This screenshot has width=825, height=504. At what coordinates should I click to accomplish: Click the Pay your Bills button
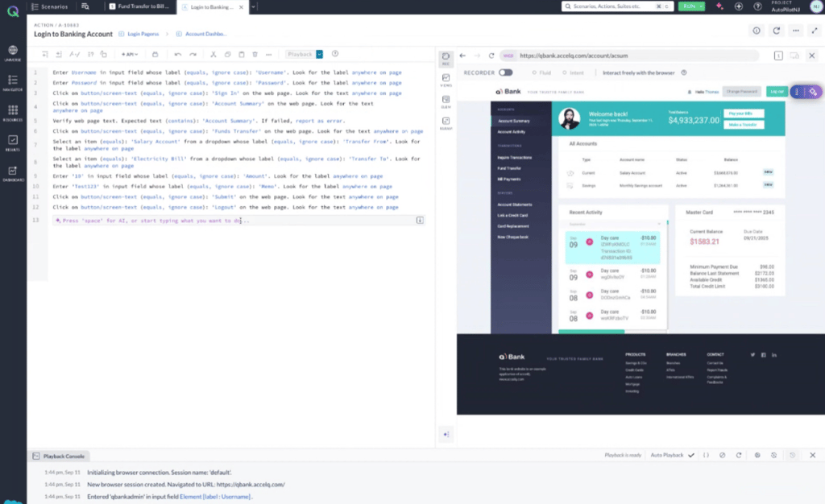point(744,114)
